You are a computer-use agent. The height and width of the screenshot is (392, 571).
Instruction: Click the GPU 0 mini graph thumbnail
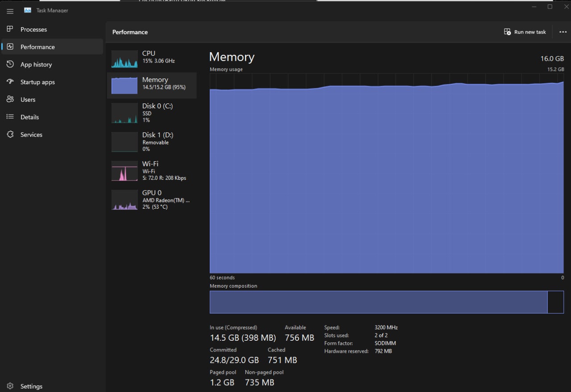[124, 200]
